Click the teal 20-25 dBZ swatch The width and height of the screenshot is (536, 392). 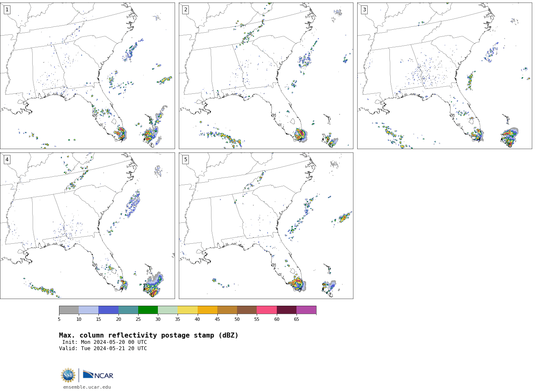128,310
